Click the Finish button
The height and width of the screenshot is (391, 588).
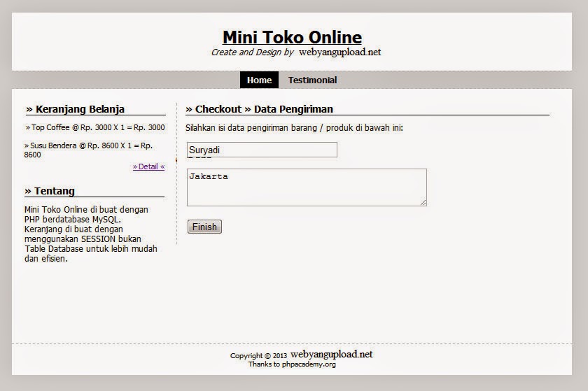[204, 227]
